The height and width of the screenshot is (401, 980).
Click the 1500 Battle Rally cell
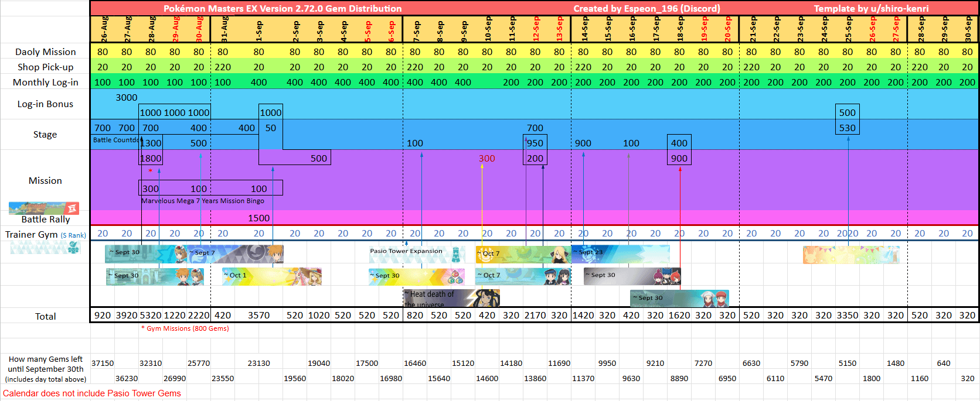(259, 218)
